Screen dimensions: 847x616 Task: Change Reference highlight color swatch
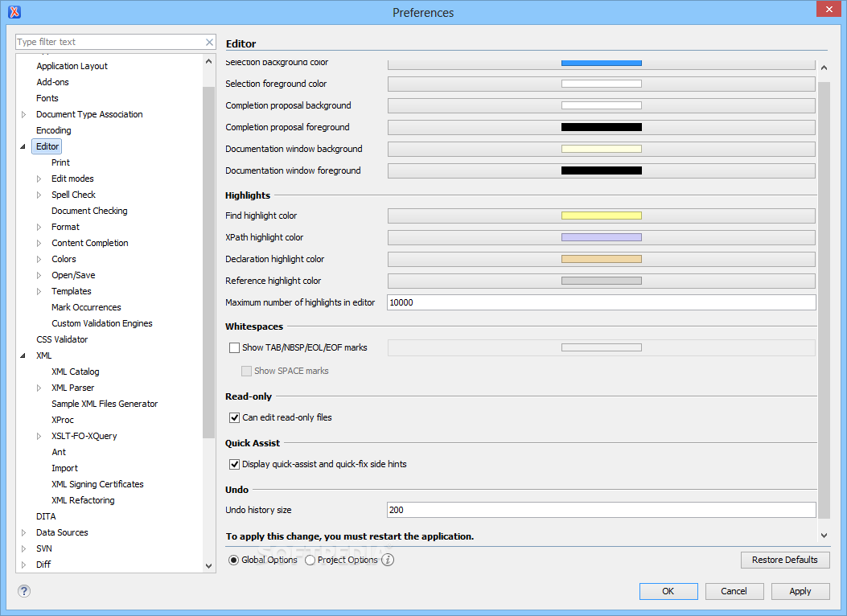[x=601, y=281]
